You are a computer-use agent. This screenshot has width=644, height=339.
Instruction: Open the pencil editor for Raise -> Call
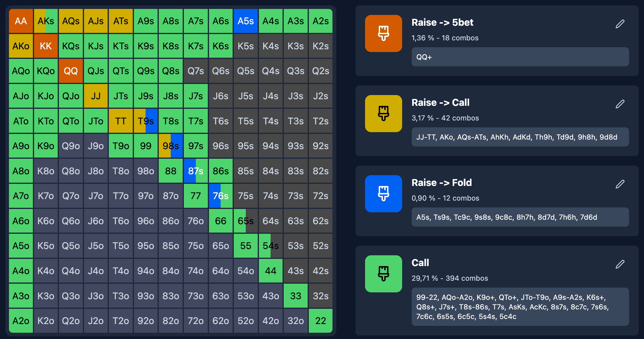620,103
